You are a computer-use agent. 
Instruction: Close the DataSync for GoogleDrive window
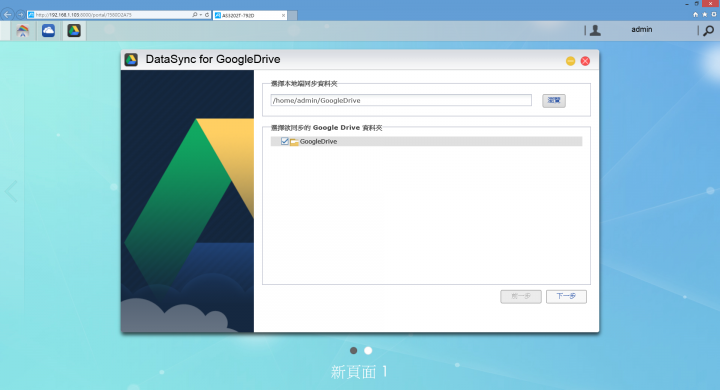coord(585,61)
